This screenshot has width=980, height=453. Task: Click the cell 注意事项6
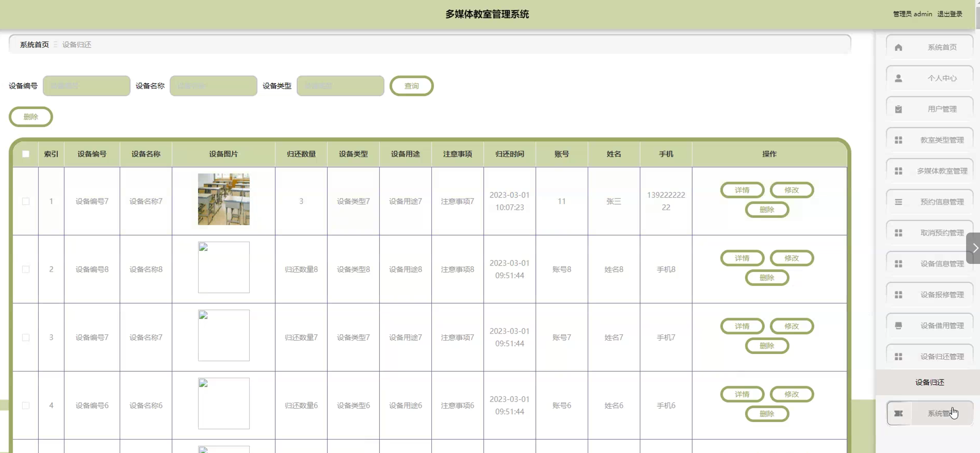click(457, 406)
